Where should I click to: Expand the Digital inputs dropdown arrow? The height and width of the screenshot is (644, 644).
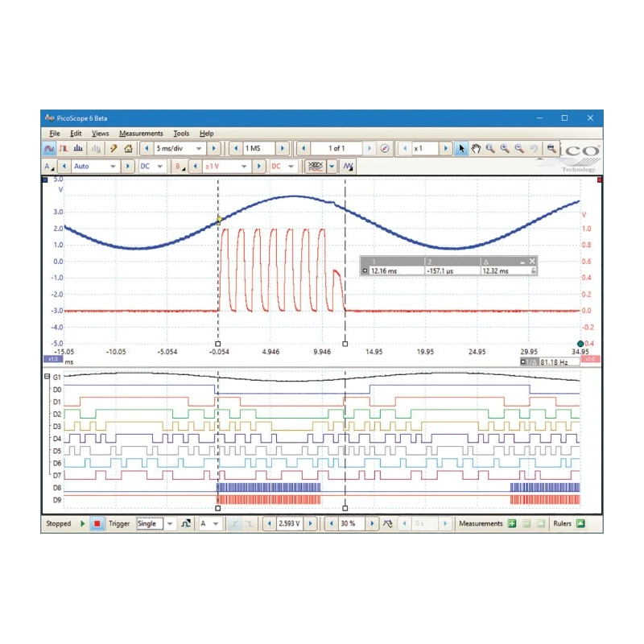coord(332,167)
